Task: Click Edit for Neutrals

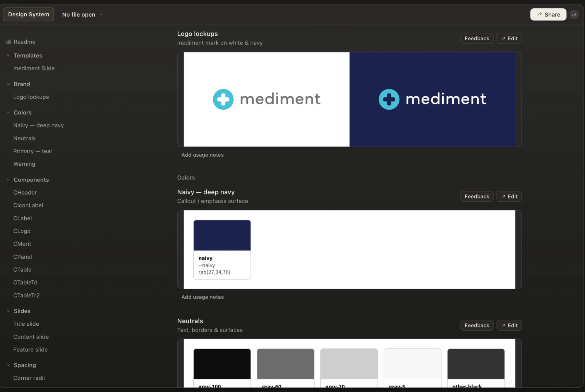Action: pos(509,325)
